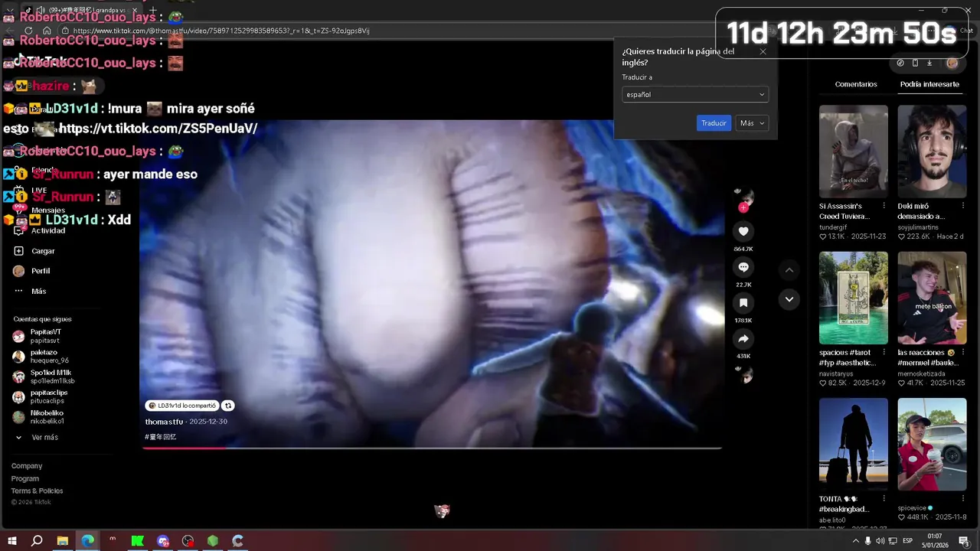This screenshot has width=980, height=551.
Task: Open the Company footer link
Action: pos(27,466)
